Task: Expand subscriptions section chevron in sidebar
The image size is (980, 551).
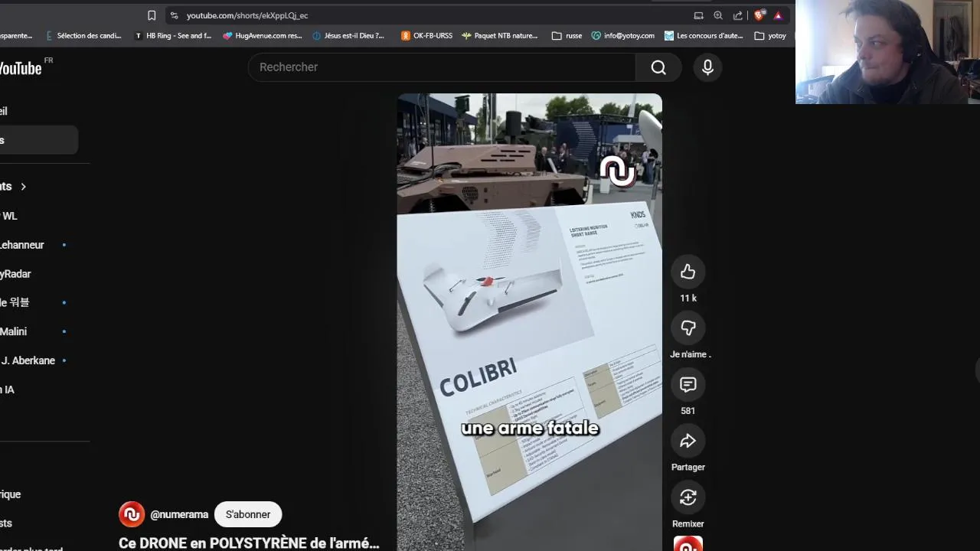Action: pyautogui.click(x=23, y=186)
